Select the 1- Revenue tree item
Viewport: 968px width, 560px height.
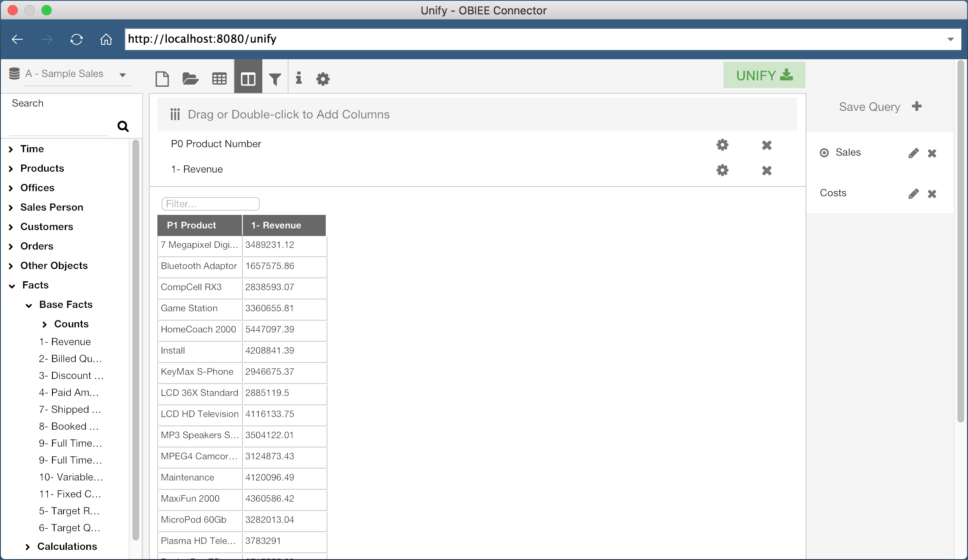coord(65,342)
